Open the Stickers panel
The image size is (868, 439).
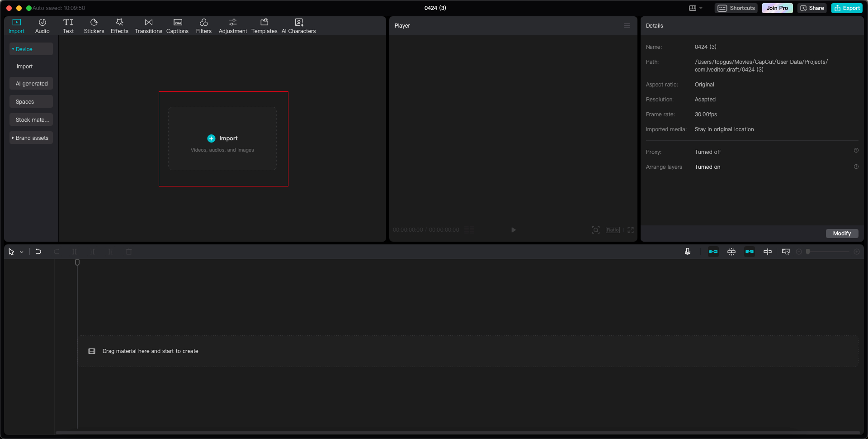[94, 26]
